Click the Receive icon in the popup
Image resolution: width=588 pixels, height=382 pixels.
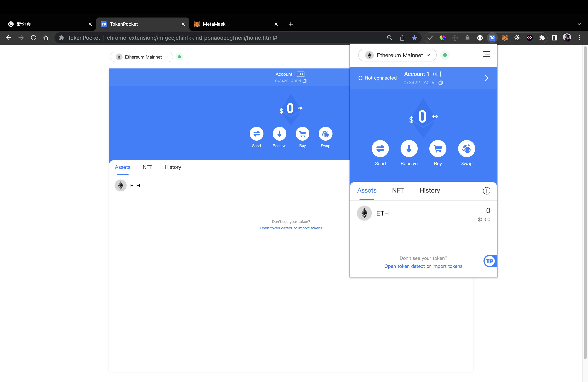point(409,149)
